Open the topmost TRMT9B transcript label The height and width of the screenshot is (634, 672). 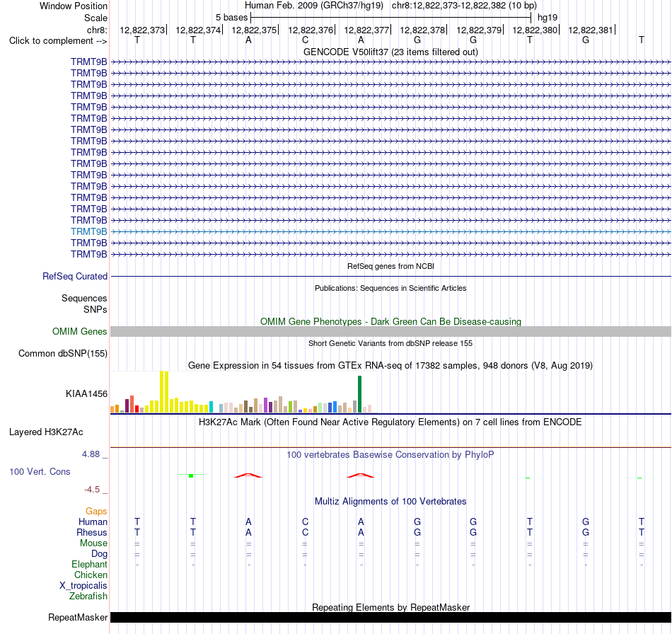click(x=88, y=62)
